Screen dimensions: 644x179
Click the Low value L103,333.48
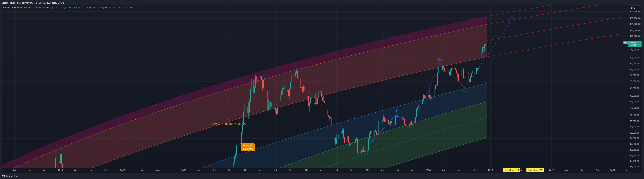(x=65, y=8)
